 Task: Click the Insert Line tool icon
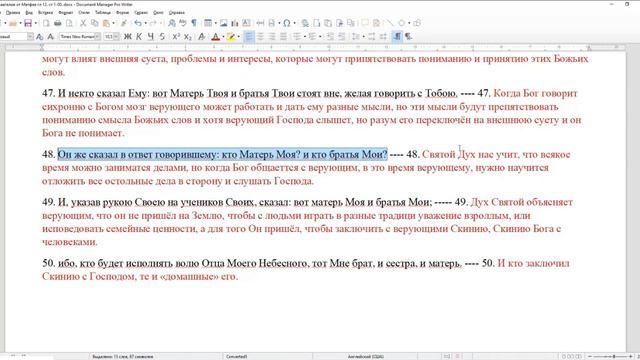pos(390,23)
